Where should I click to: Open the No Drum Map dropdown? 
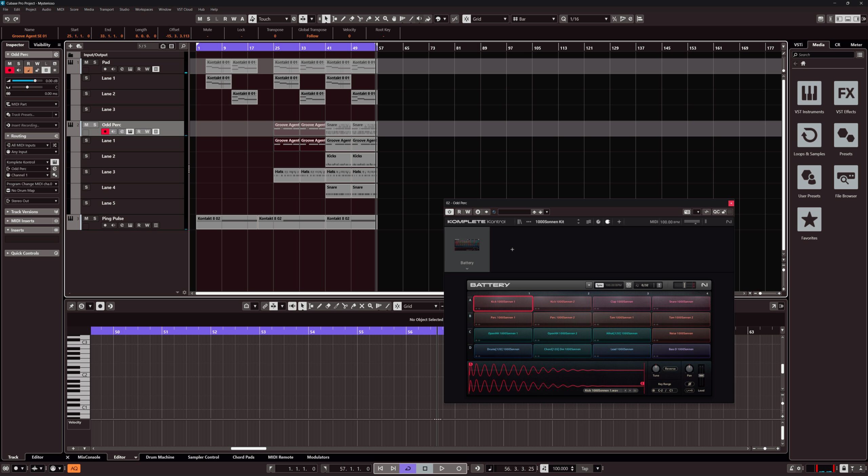[32, 191]
